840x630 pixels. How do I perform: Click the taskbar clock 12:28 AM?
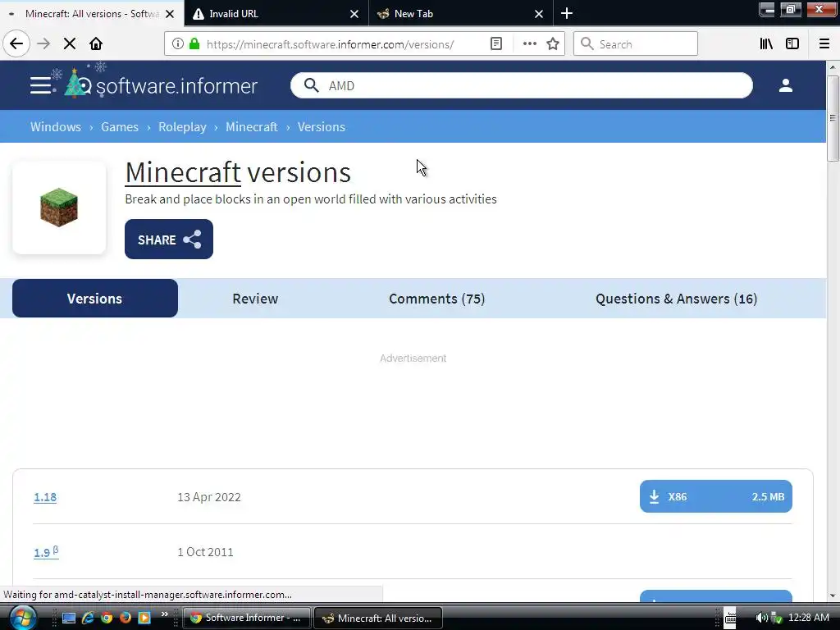pos(808,618)
